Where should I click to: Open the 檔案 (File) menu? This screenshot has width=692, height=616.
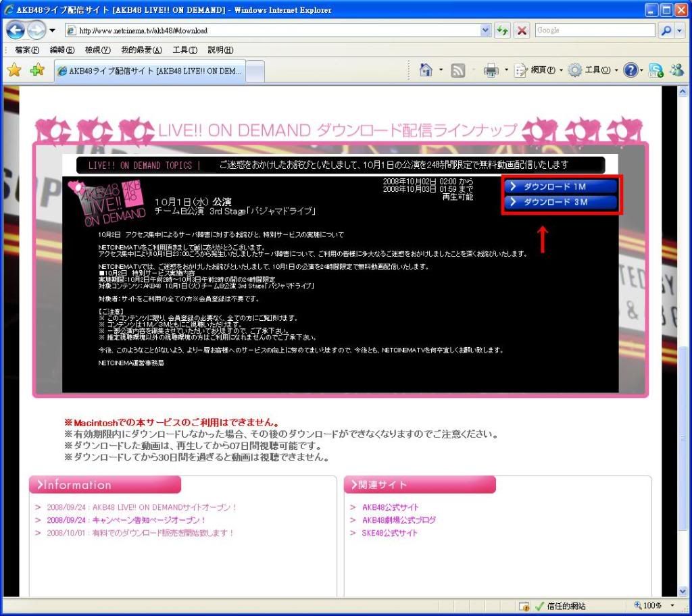(x=27, y=50)
